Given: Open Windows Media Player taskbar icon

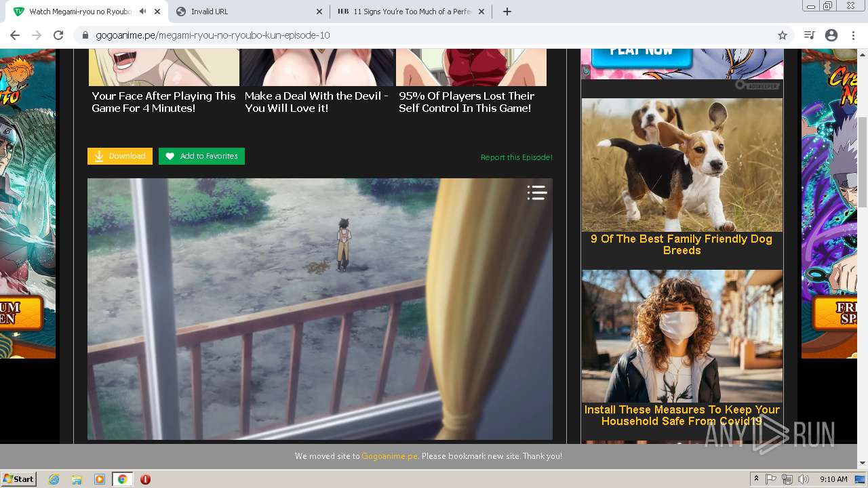Looking at the screenshot, I should click(100, 479).
